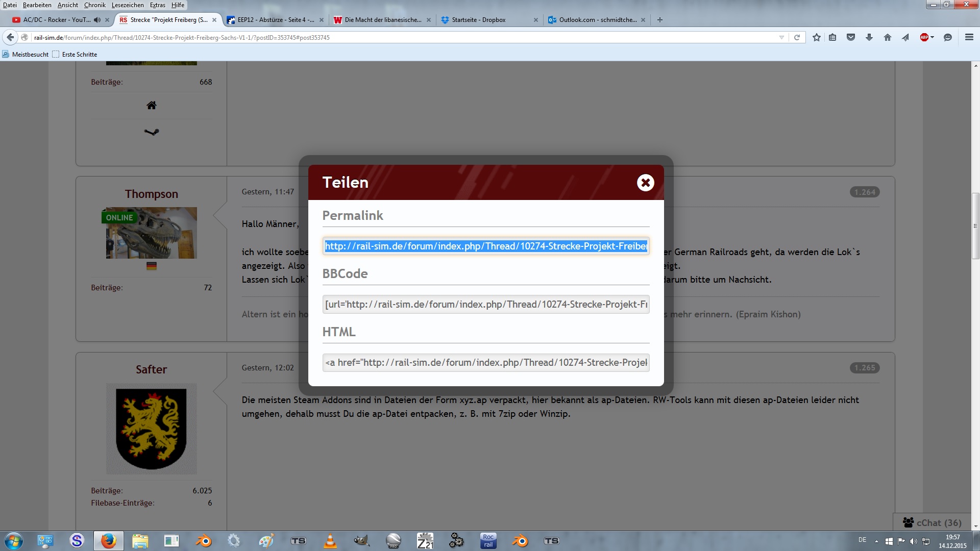Expand the Adblock Plus dropdown arrow
Viewport: 980px width, 551px height.
[x=933, y=37]
